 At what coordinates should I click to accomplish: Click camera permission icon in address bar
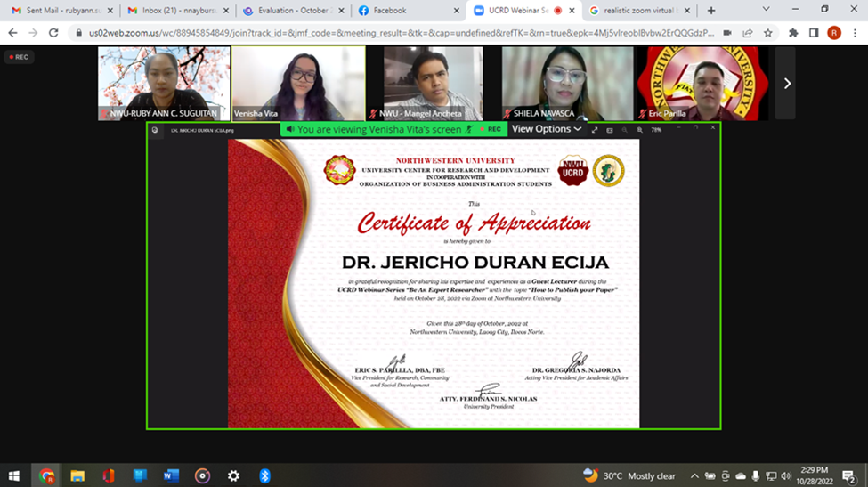(727, 33)
